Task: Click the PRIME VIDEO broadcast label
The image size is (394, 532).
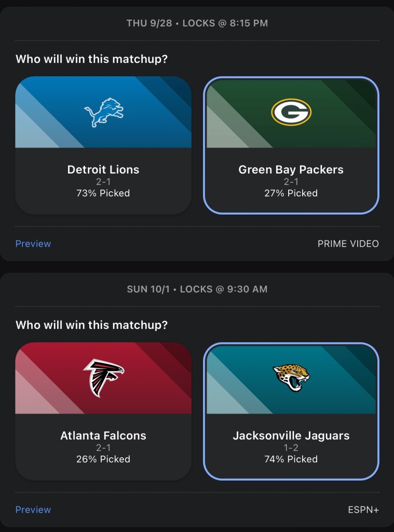Action: [x=348, y=244]
